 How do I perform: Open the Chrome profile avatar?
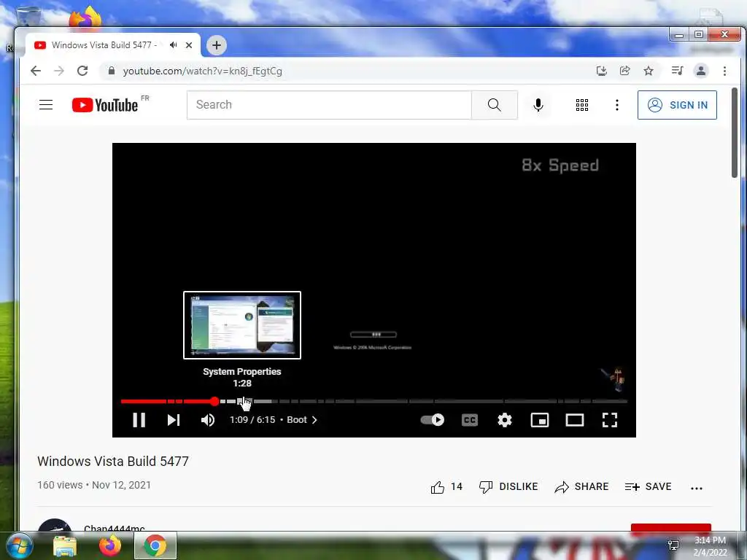[x=701, y=71]
